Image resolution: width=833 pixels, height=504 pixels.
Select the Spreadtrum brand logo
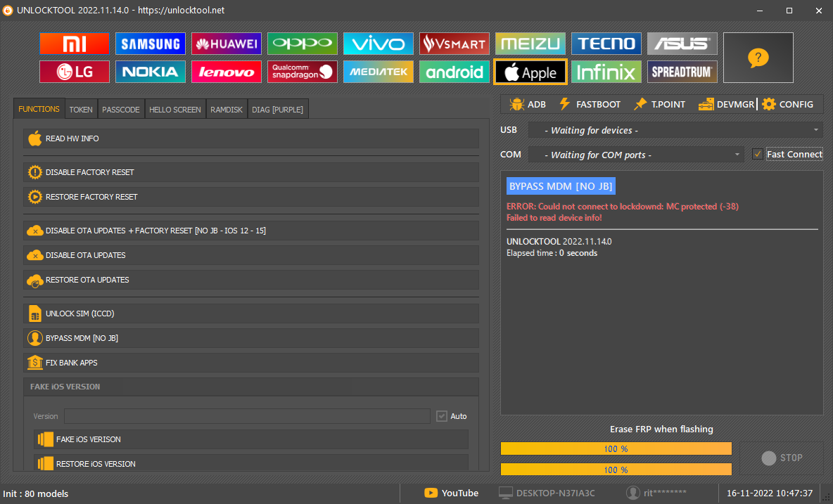(x=682, y=72)
